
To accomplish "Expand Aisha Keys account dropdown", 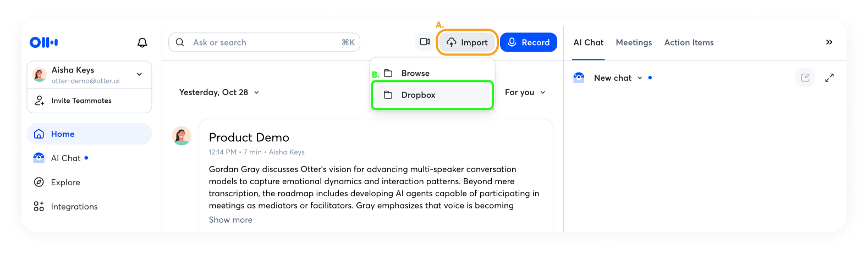I will tap(139, 74).
